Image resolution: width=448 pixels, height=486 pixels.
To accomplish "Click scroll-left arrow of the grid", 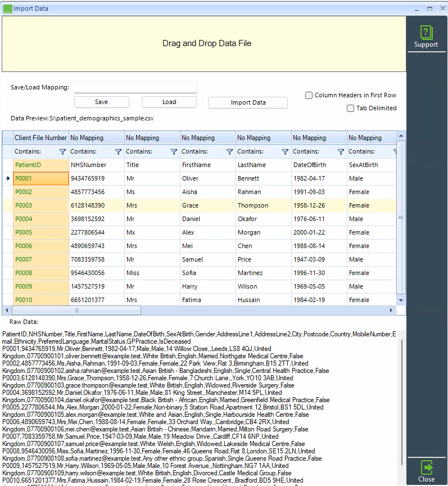I will point(7,310).
